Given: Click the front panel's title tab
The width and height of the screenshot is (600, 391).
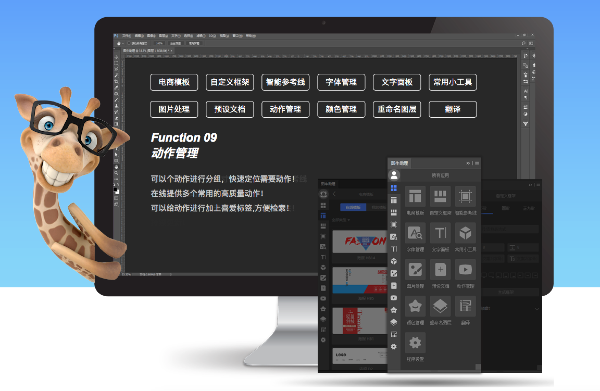Looking at the screenshot, I should point(399,163).
